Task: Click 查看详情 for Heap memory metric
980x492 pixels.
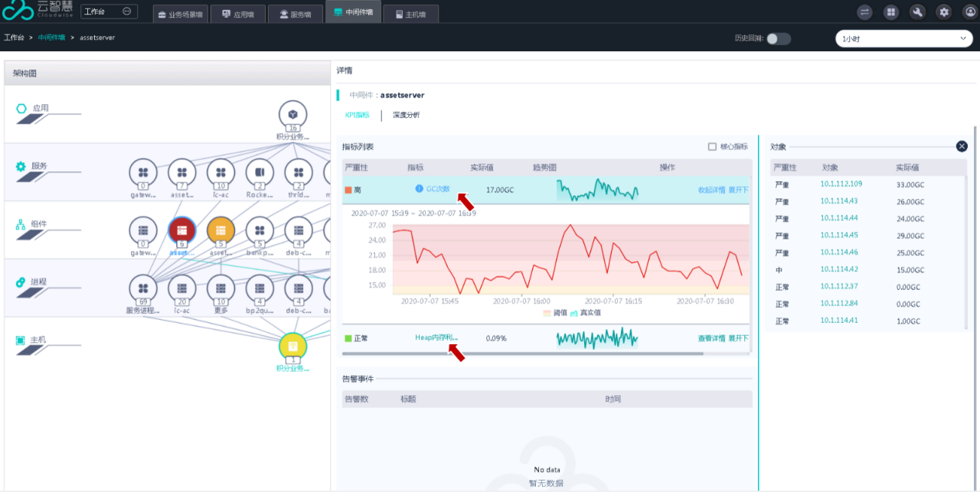Action: [710, 338]
